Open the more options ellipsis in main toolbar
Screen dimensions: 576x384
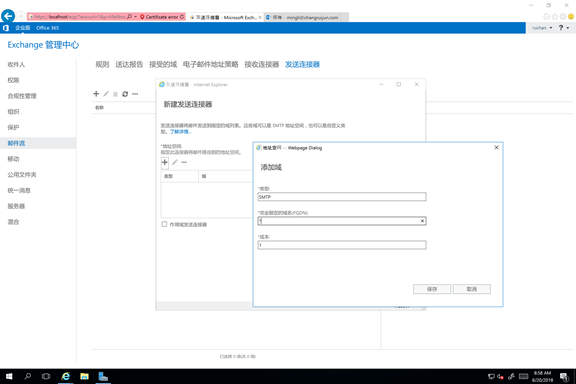pyautogui.click(x=135, y=94)
